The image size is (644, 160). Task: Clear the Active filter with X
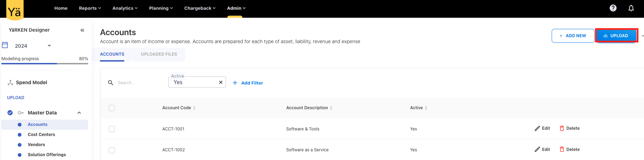pyautogui.click(x=220, y=82)
